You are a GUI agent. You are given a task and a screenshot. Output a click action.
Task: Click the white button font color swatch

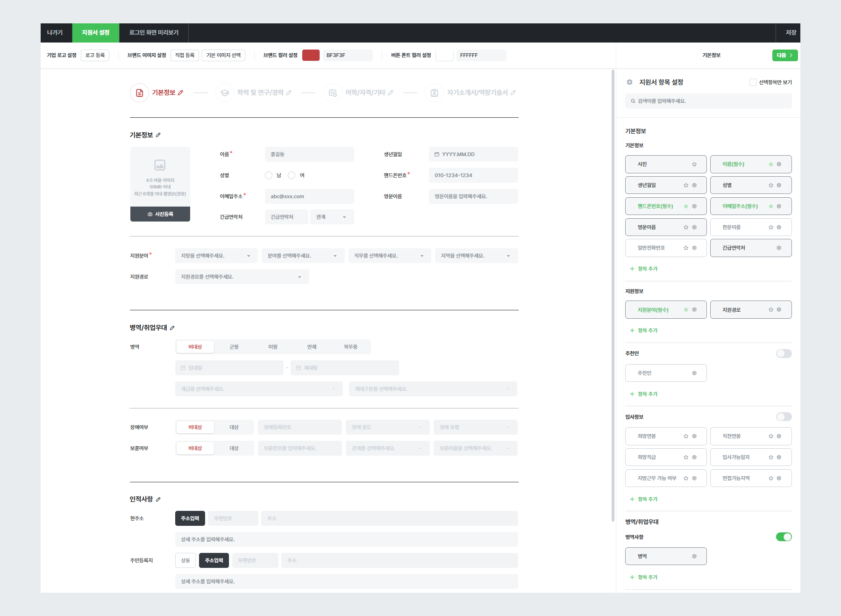coord(444,55)
